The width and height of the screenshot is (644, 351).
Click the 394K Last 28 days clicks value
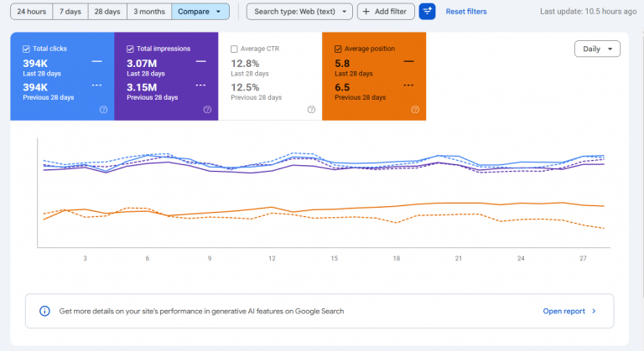click(x=35, y=64)
